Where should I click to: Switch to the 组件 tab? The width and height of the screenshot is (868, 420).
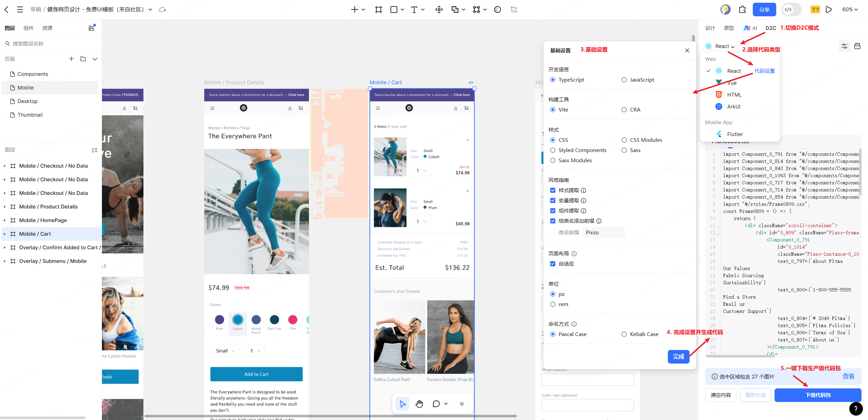tap(28, 28)
